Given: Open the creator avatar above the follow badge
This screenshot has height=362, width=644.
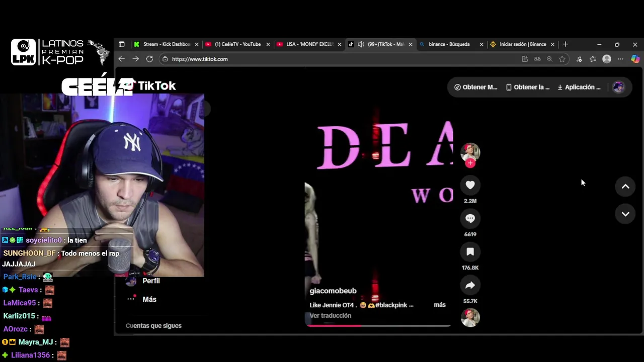Looking at the screenshot, I should (470, 152).
